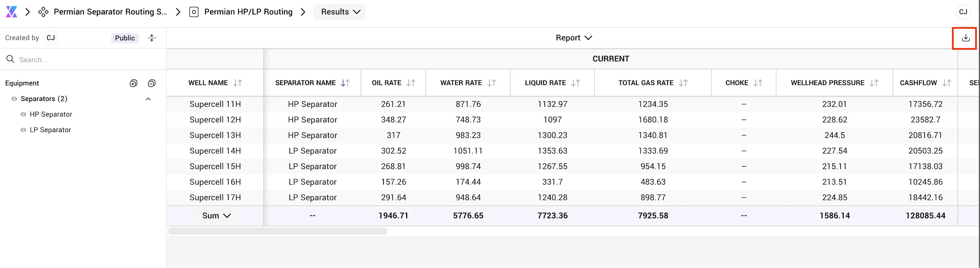Click the Permian HP/LP Routing scenario icon
This screenshot has width=980, height=268.
pyautogui.click(x=194, y=12)
